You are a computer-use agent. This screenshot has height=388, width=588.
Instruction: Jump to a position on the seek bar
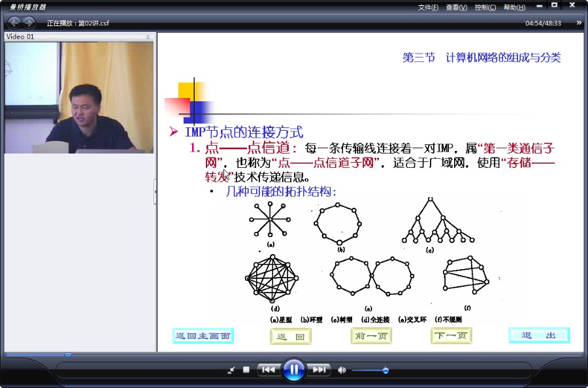[294, 354]
